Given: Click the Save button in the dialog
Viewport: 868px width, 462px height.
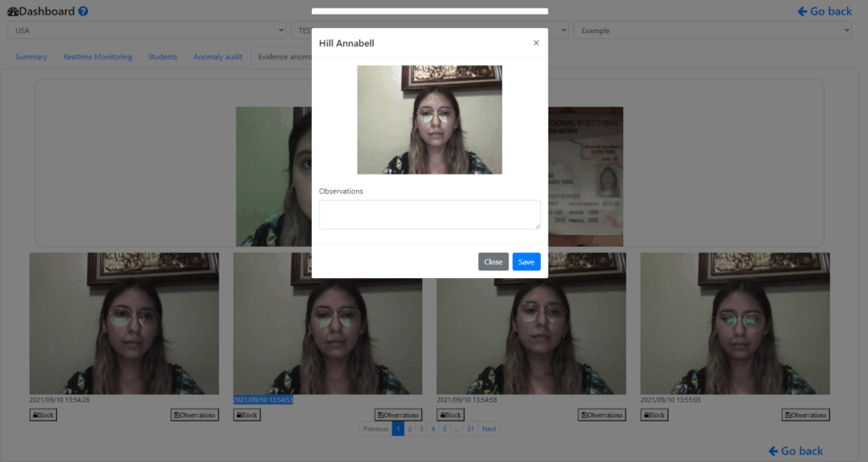Looking at the screenshot, I should (526, 262).
